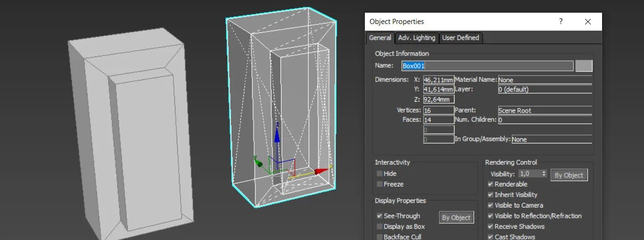Click the Parent value Scene Root
This screenshot has height=240, width=644.
click(545, 111)
